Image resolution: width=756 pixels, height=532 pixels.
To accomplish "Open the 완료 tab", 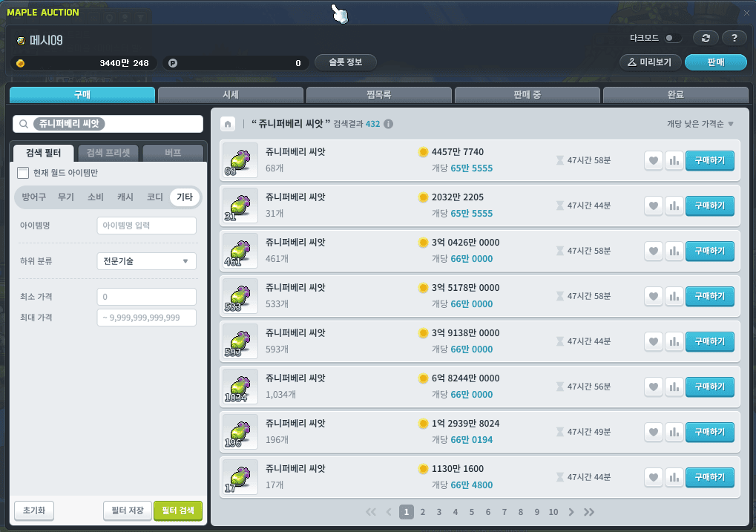I will click(x=675, y=95).
